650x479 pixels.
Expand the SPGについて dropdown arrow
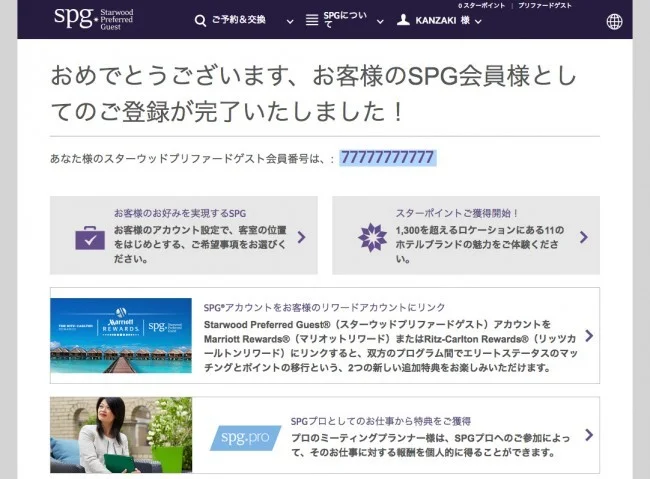(x=380, y=21)
